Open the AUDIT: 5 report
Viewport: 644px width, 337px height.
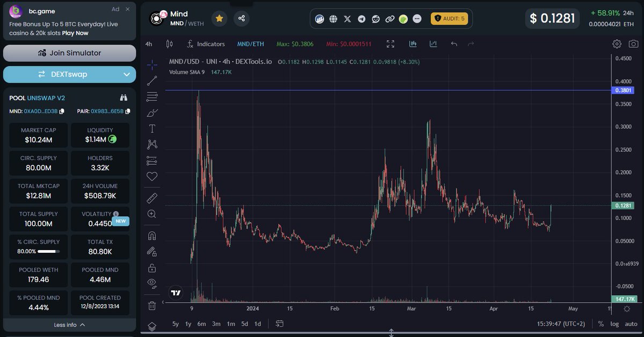[x=450, y=18]
